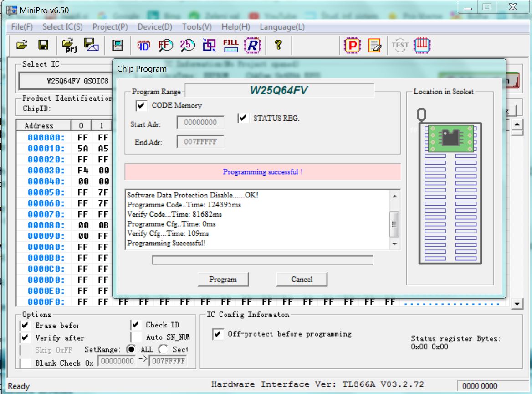Select the ALL range radio button
Image resolution: width=532 pixels, height=394 pixels.
pyautogui.click(x=131, y=349)
